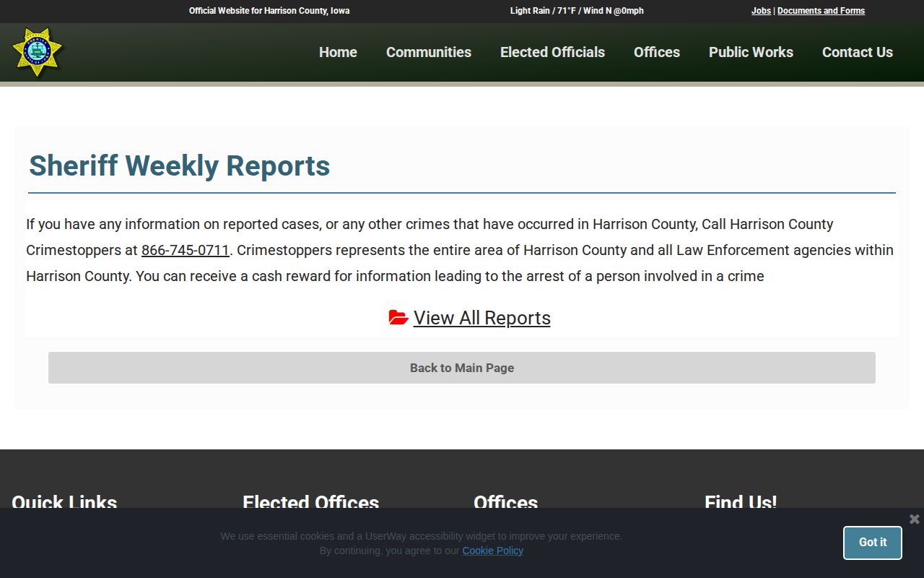Open the Public Works menu
The width and height of the screenshot is (924, 578).
pyautogui.click(x=751, y=52)
